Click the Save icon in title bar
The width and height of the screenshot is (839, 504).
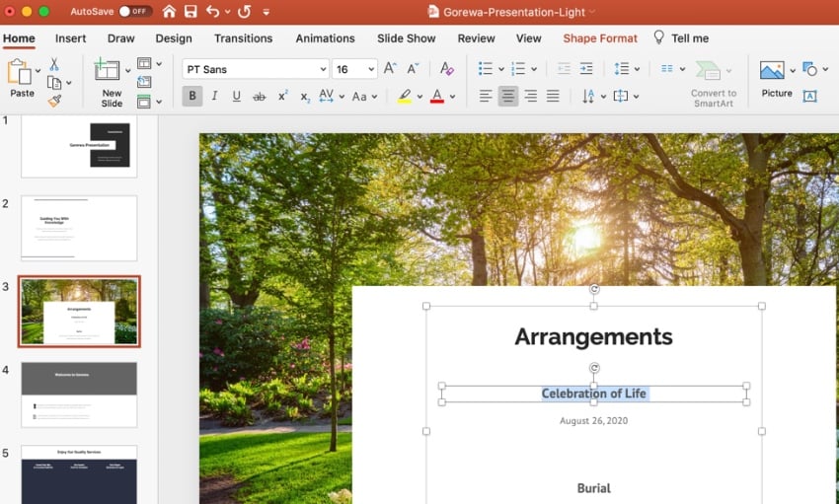pyautogui.click(x=191, y=12)
